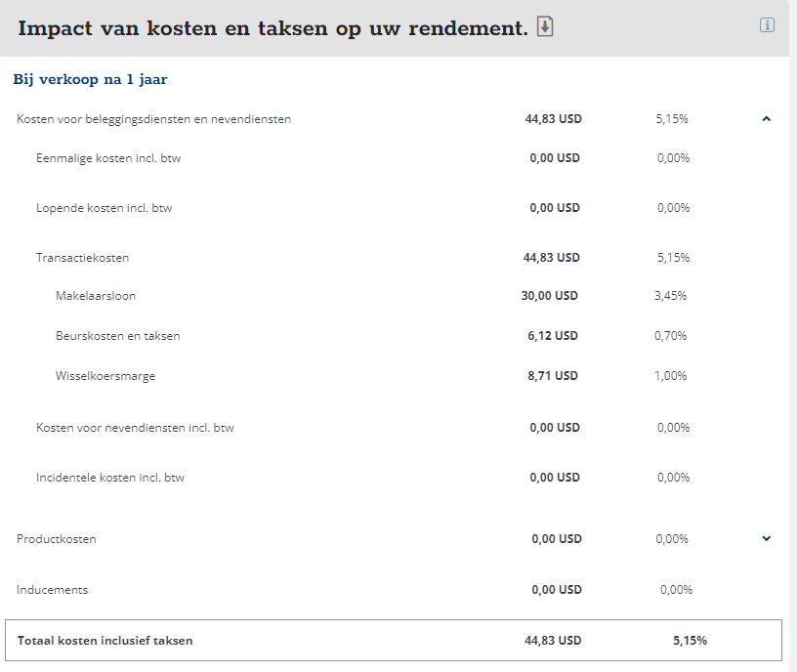Select the Kosten voor beleggingsdiensten en nevendiensten row
Viewport: 797px width, 672px height.
[395, 119]
